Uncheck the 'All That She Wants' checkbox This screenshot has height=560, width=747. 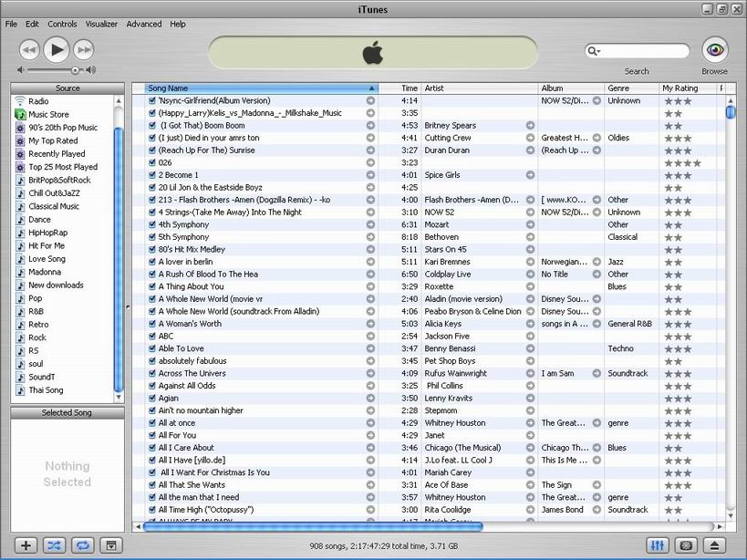click(152, 485)
